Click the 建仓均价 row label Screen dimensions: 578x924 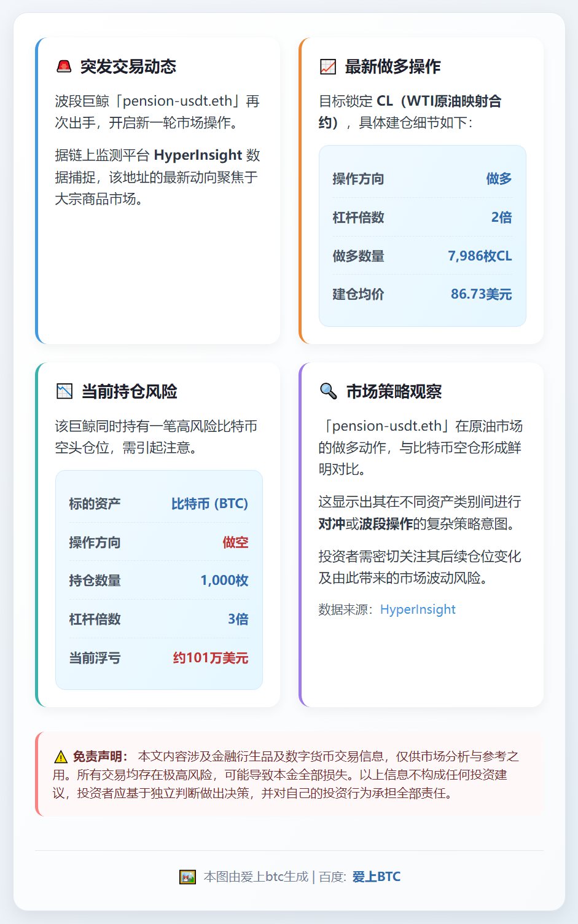click(x=358, y=294)
